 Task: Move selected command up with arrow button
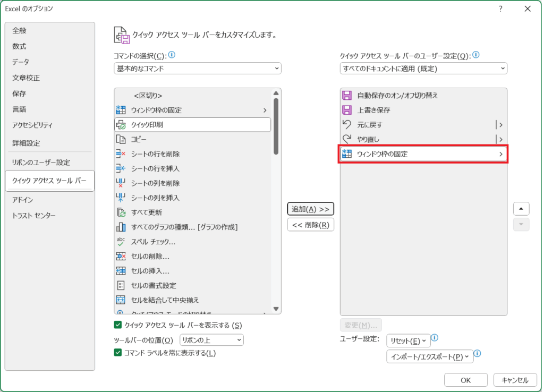click(x=521, y=209)
